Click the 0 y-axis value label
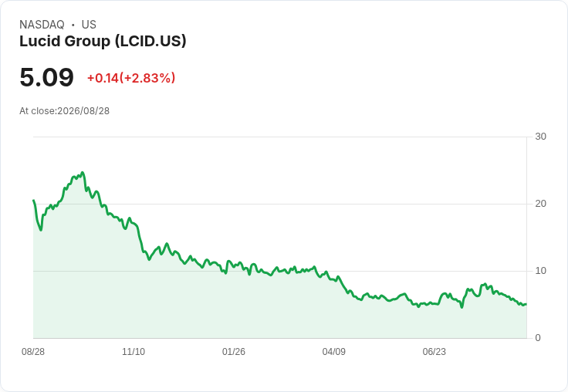Screen dimensions: 568x392 (x=538, y=338)
